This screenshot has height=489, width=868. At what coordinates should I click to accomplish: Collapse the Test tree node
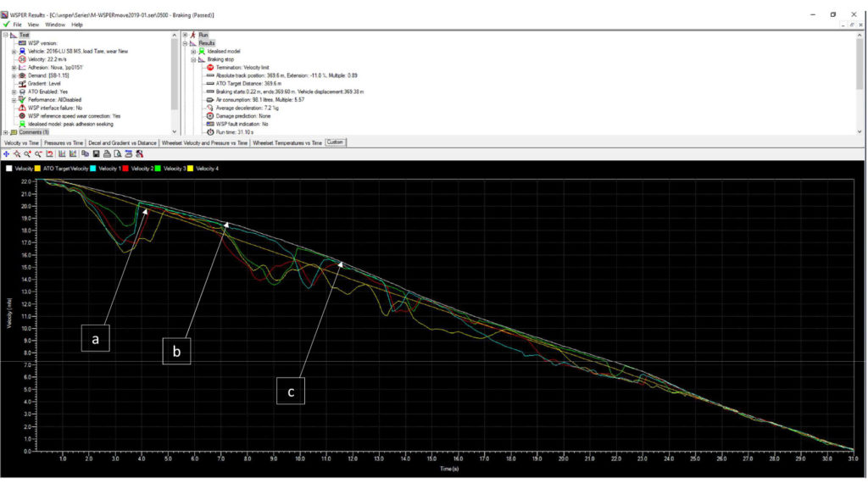[6, 35]
